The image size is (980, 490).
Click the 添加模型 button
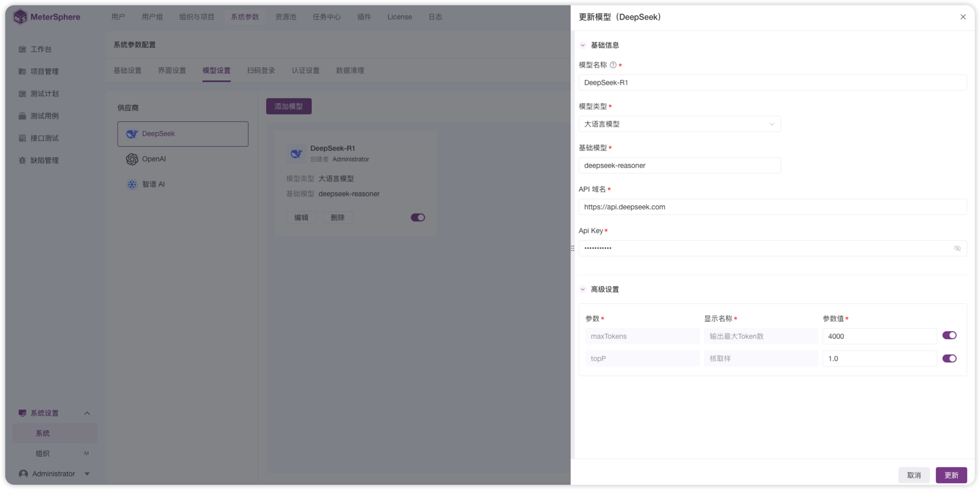point(289,106)
